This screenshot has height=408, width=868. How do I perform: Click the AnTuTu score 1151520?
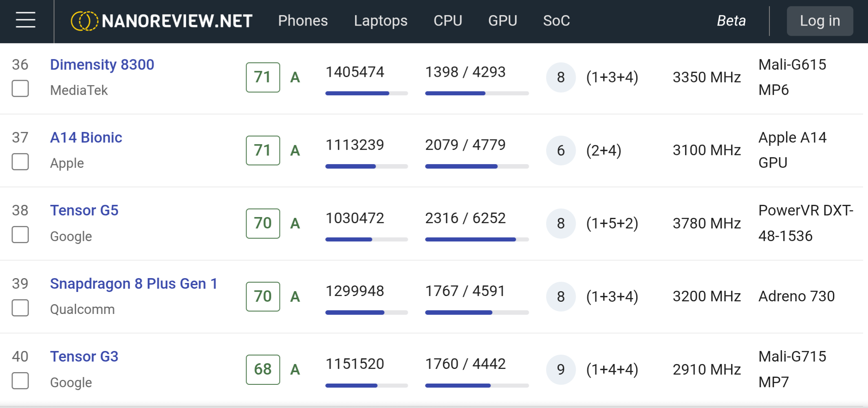click(x=355, y=364)
